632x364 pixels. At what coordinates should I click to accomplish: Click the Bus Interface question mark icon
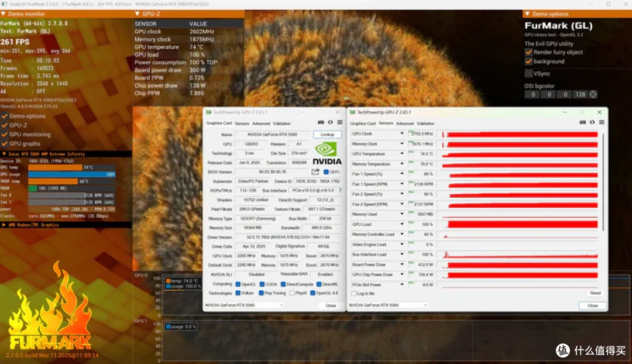pos(340,190)
